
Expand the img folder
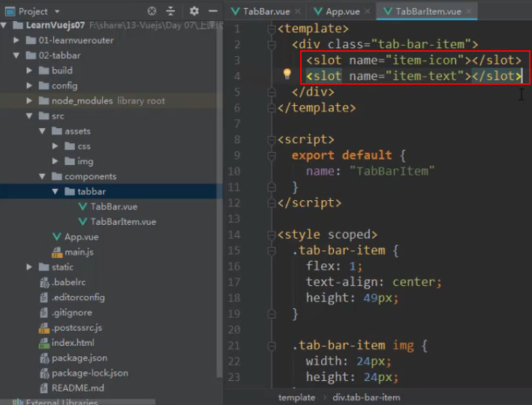tap(55, 161)
